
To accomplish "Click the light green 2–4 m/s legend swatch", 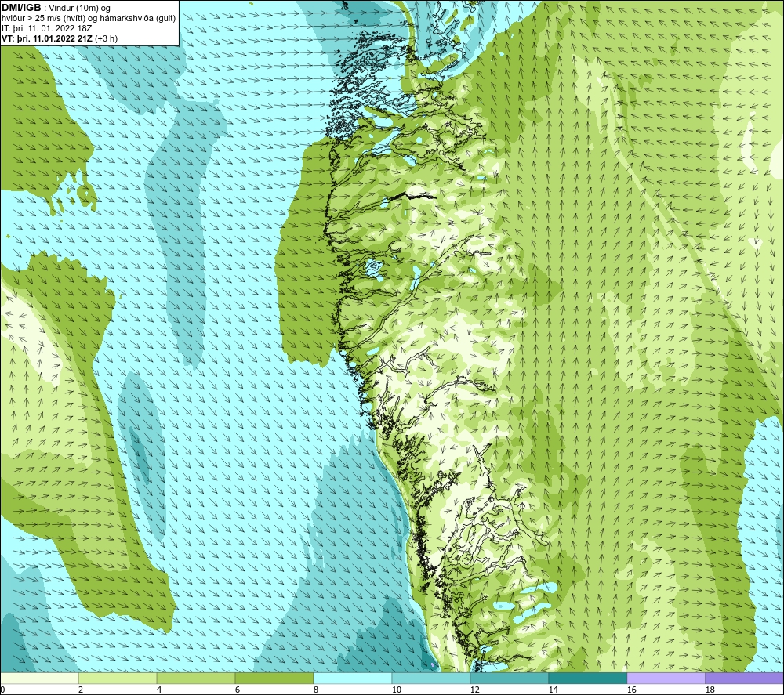I will 118,678.
